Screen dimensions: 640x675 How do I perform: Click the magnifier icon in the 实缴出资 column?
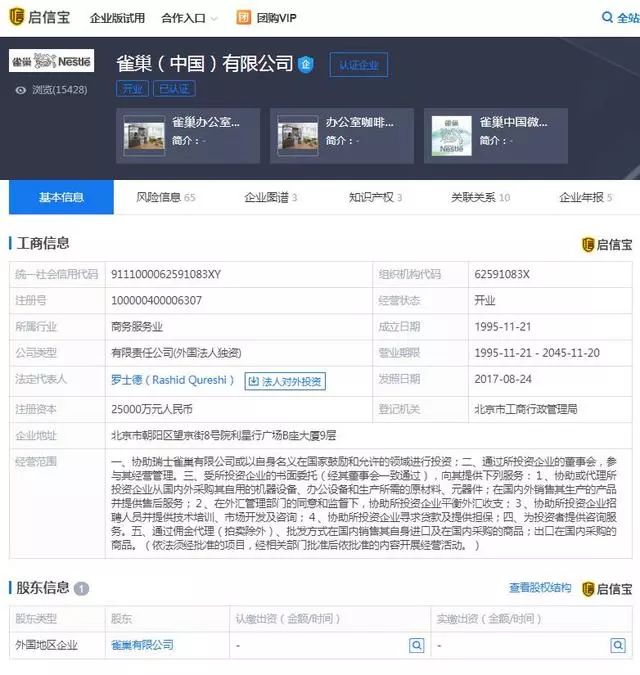point(618,645)
